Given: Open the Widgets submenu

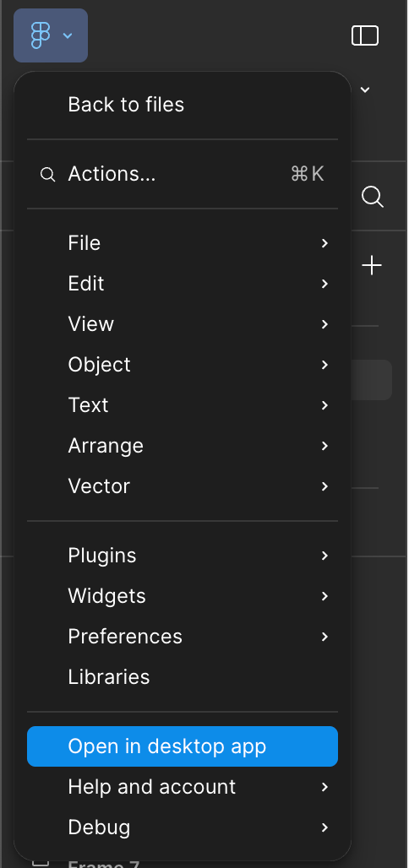Looking at the screenshot, I should (x=183, y=595).
